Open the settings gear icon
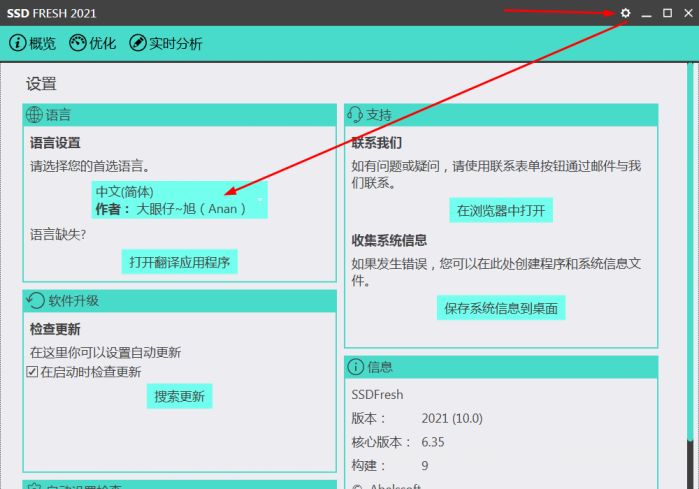Image resolution: width=699 pixels, height=489 pixels. (626, 13)
